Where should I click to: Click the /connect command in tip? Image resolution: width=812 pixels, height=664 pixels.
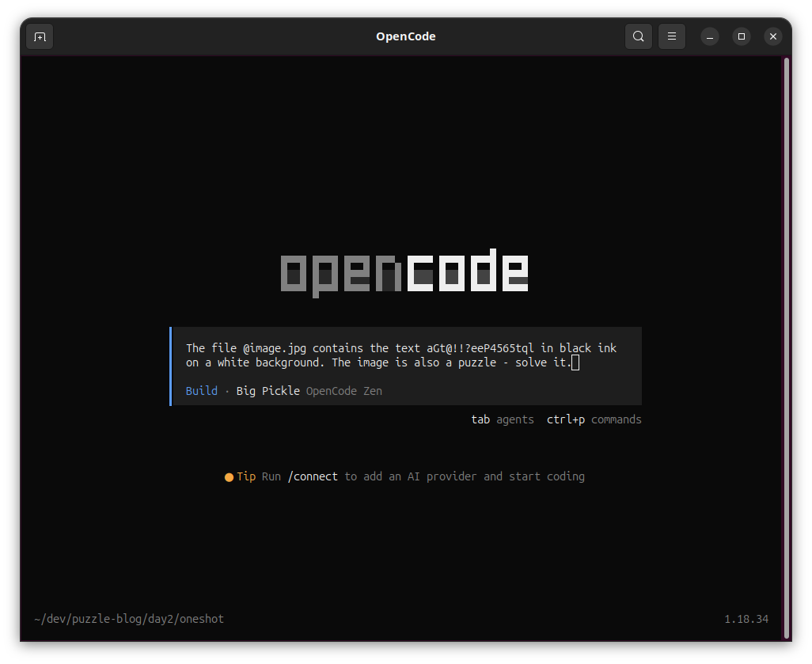[313, 476]
